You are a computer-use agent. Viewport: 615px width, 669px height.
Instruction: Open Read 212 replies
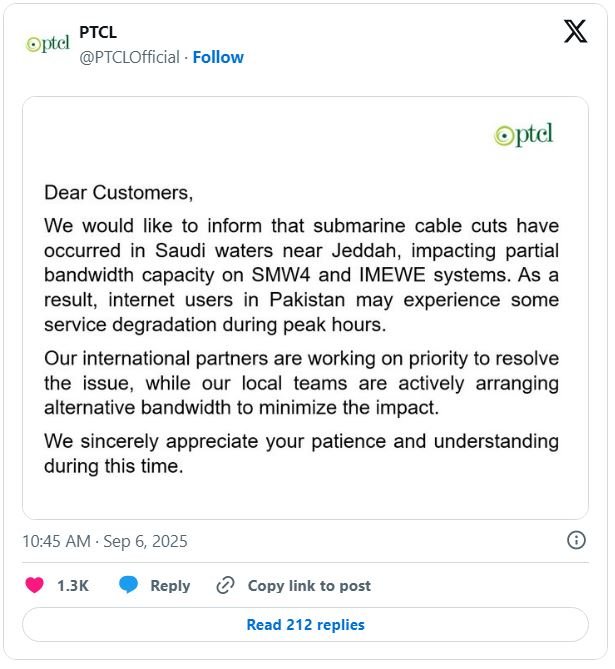pos(305,625)
